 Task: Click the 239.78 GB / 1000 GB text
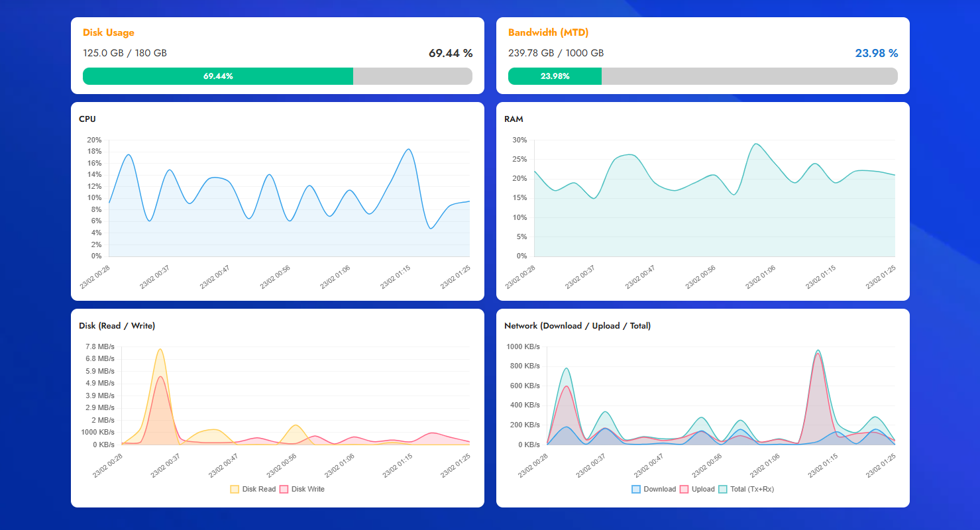pos(556,53)
